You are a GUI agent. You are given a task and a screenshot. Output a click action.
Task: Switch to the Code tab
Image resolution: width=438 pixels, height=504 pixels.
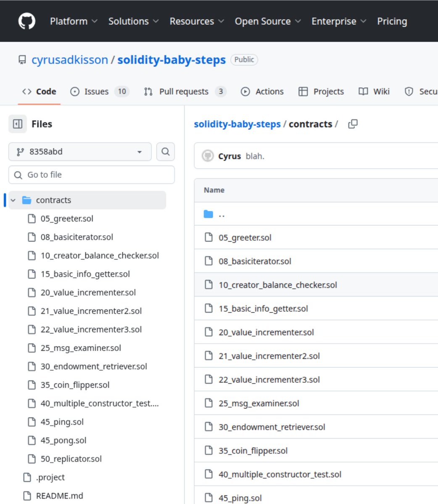click(x=39, y=92)
